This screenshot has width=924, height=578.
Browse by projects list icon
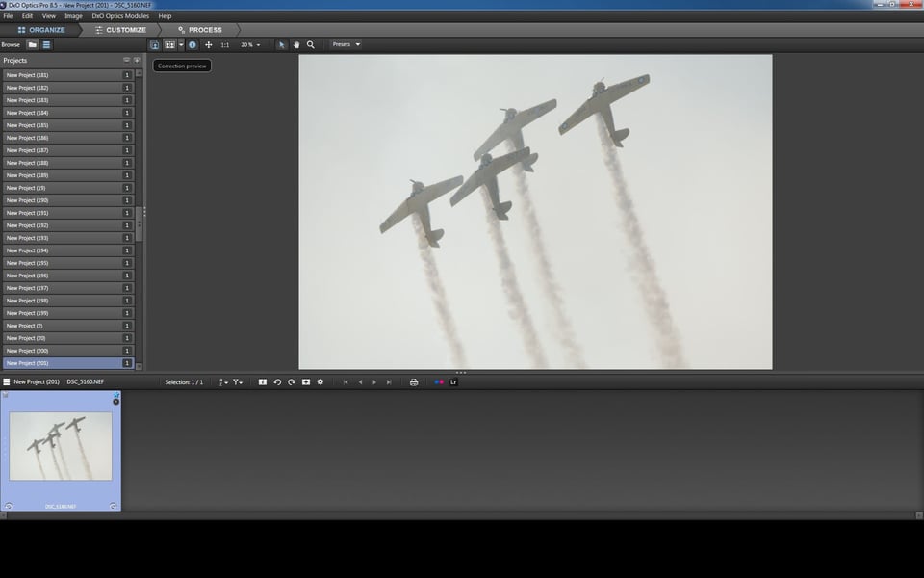(46, 45)
